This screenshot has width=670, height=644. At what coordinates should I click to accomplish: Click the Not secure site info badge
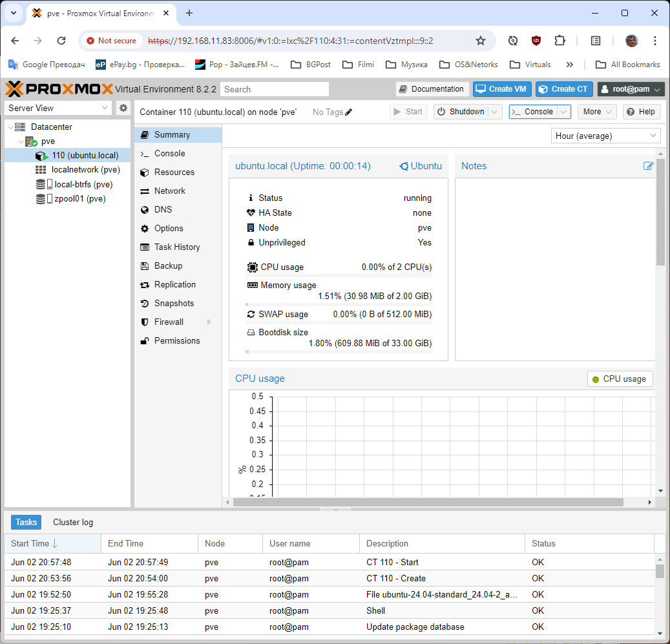tap(112, 41)
